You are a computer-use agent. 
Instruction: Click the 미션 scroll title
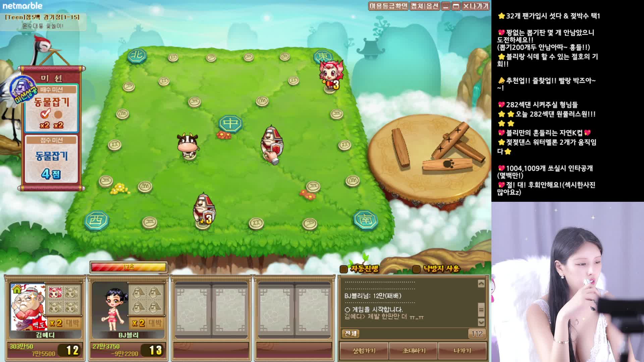[51, 78]
